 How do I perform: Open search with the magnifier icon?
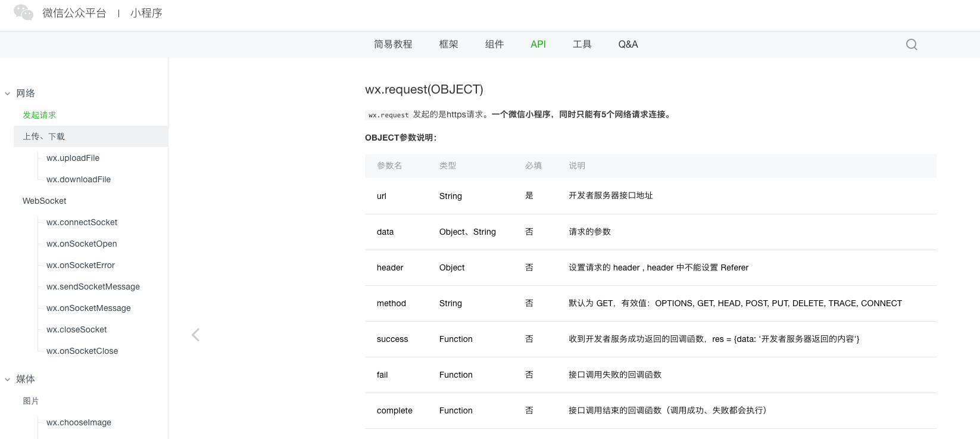(911, 45)
